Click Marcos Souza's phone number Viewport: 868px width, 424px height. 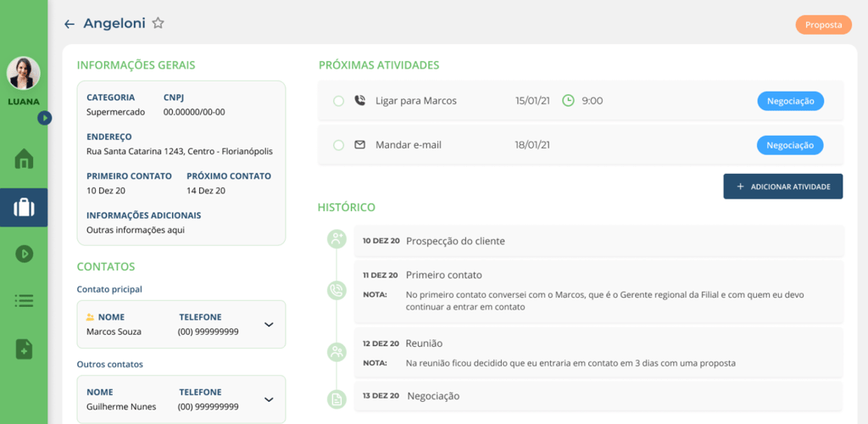coord(209,332)
